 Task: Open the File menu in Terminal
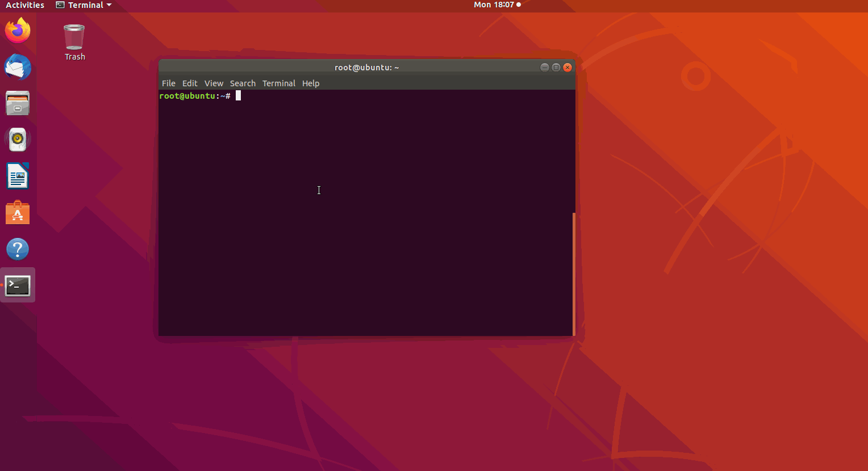click(x=169, y=83)
